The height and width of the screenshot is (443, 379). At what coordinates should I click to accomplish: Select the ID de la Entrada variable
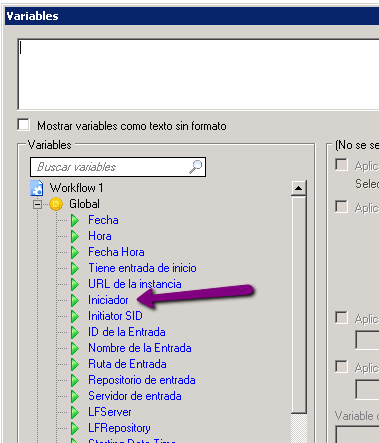[x=127, y=332]
